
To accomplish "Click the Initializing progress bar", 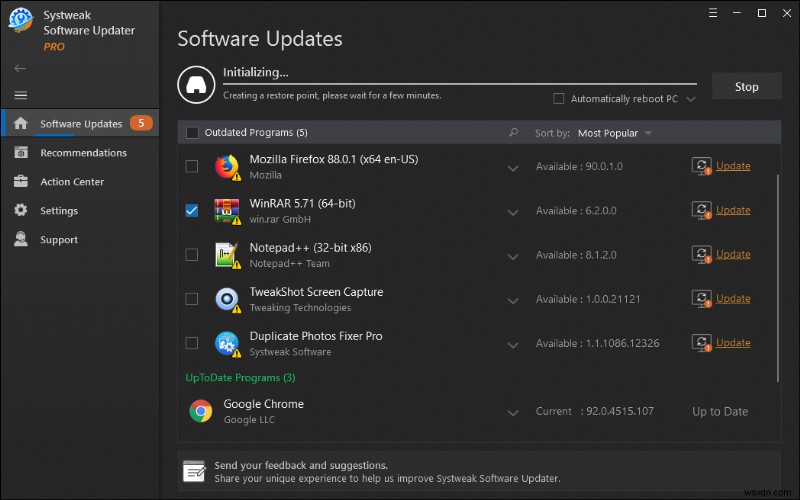I will tap(460, 84).
